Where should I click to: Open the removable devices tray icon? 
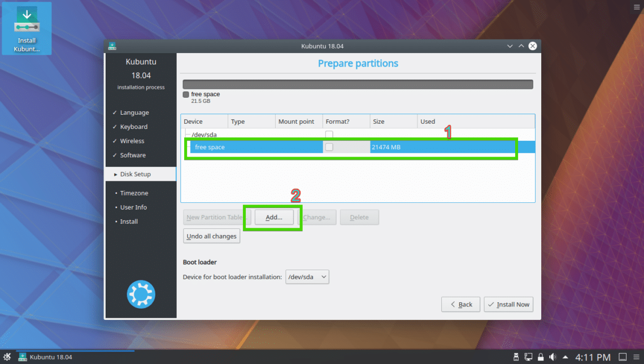[516, 357]
